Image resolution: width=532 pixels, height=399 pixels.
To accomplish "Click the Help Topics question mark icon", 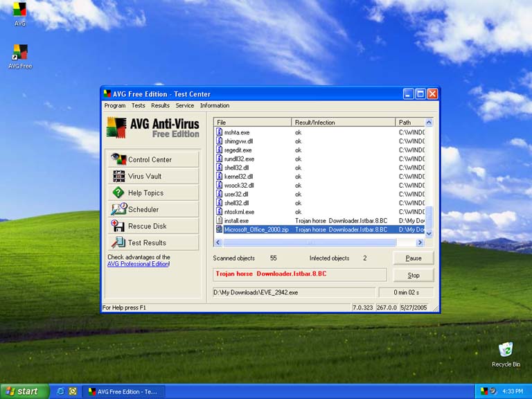I will 118,193.
